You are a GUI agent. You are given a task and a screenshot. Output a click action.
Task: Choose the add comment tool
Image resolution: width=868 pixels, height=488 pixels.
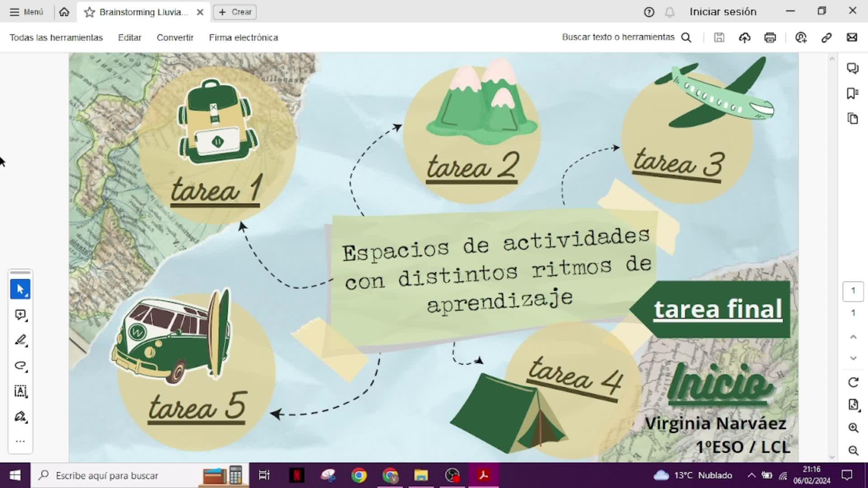(20, 315)
